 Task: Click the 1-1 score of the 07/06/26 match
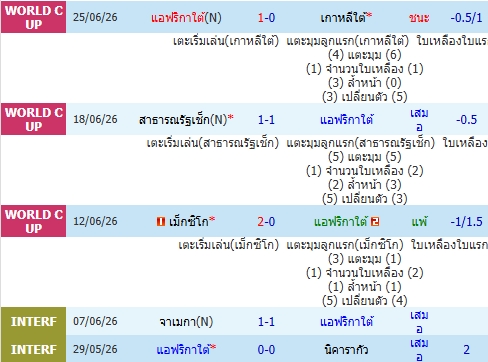click(266, 321)
